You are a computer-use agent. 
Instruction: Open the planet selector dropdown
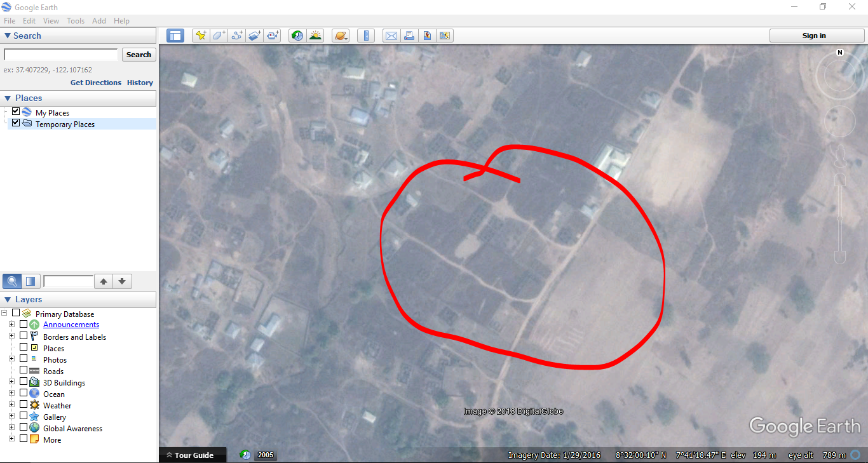341,36
